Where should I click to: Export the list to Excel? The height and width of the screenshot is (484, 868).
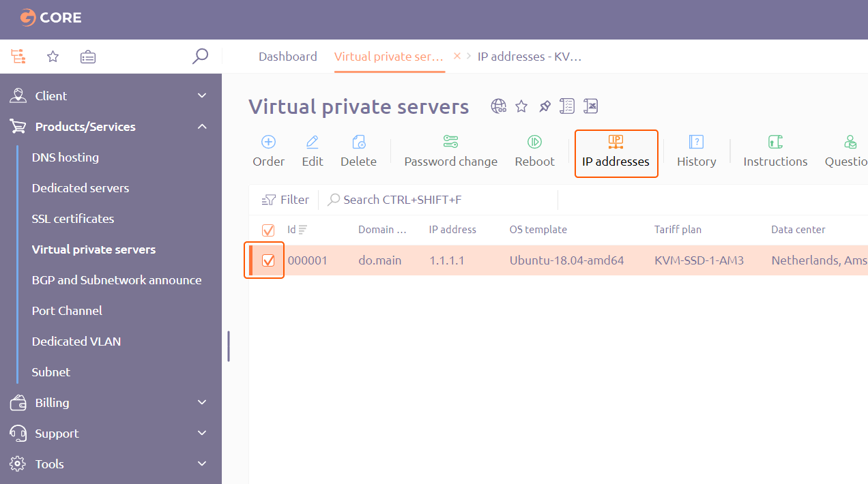point(590,106)
